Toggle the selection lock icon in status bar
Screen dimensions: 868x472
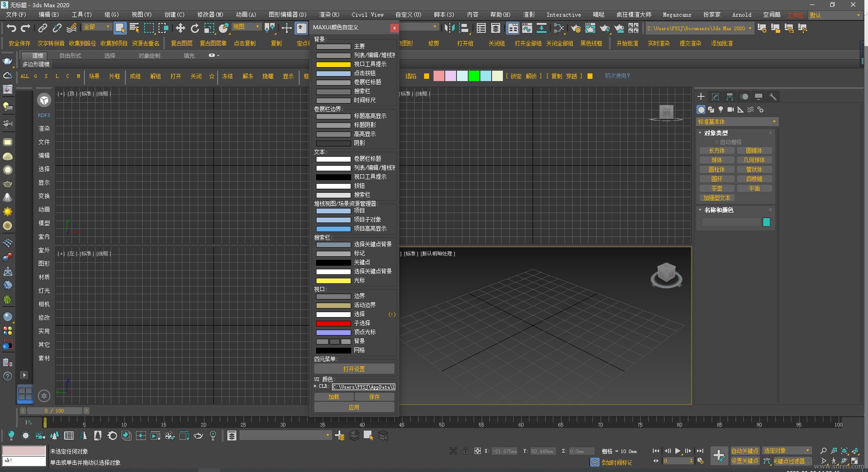click(465, 451)
